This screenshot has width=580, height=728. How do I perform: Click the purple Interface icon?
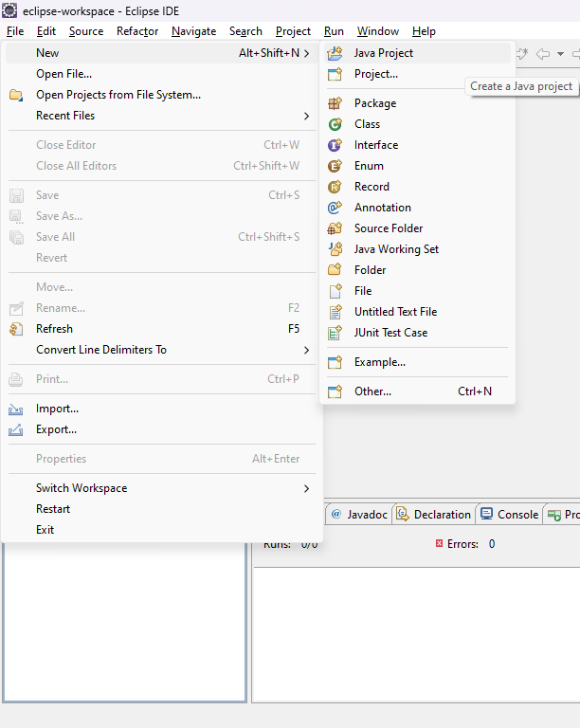tap(335, 145)
